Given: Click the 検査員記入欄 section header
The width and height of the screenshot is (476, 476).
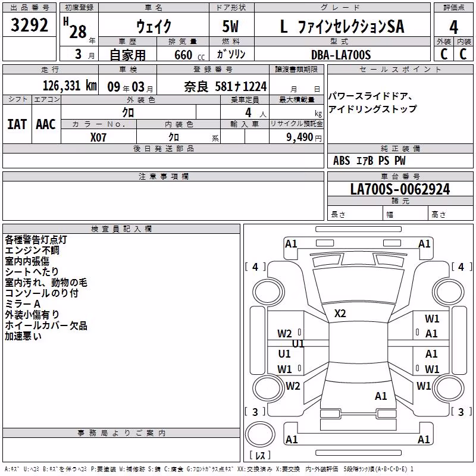Looking at the screenshot, I should (x=121, y=229).
